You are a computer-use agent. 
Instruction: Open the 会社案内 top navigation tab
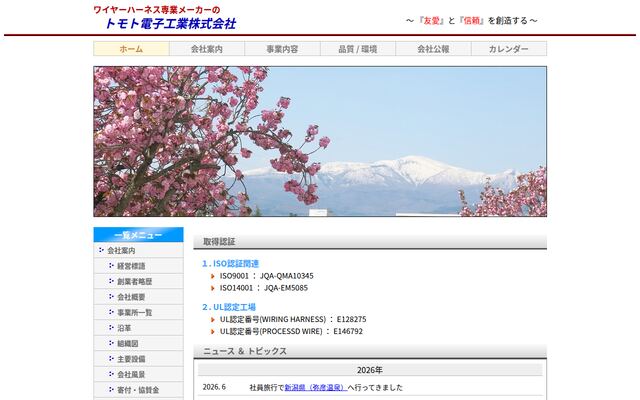pyautogui.click(x=207, y=49)
